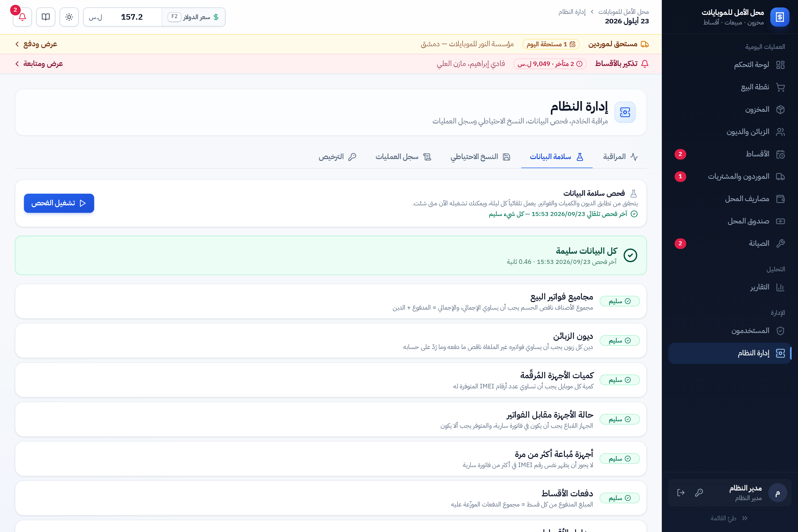Open the book guide icon in top bar
Image resolution: width=798 pixels, height=532 pixels.
coord(45,17)
